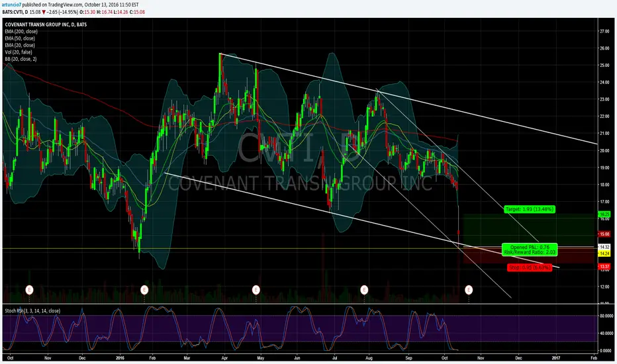This screenshot has width=617, height=364.
Task: Click the red 15.08 current price tag
Action: [x=604, y=234]
